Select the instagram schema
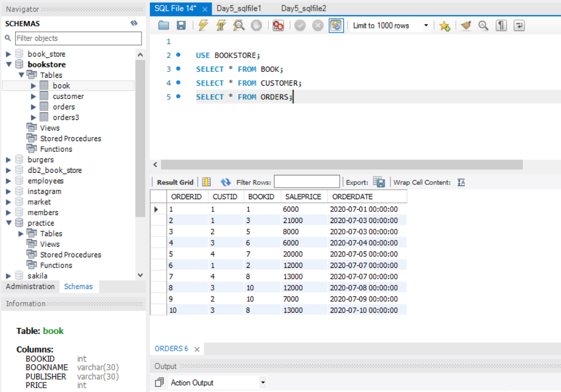Viewport: 561px width, 392px height. pos(44,191)
